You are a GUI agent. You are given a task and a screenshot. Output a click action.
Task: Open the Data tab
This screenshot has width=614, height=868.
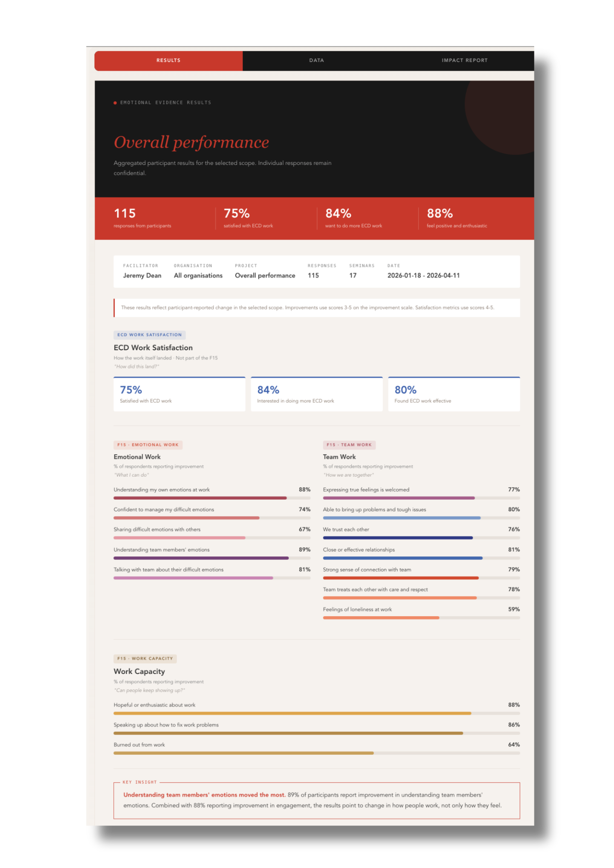pos(317,60)
